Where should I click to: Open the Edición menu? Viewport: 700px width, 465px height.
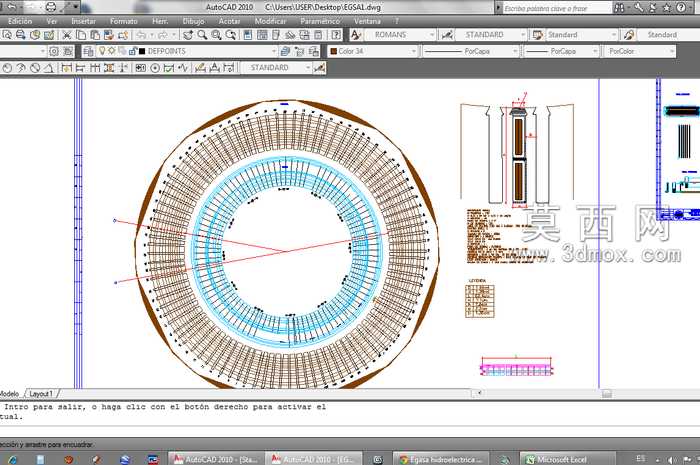pos(20,21)
